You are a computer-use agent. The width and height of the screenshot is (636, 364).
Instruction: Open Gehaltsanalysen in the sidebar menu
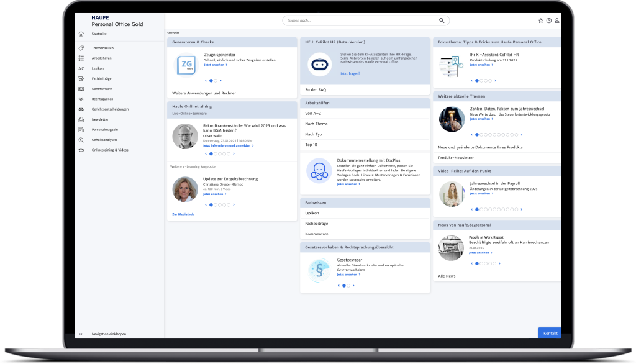click(104, 140)
